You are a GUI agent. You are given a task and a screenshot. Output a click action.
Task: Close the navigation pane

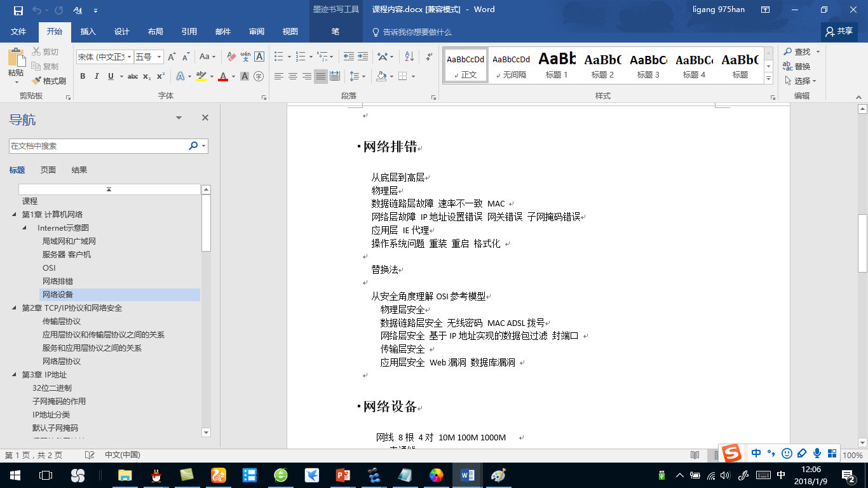[x=205, y=118]
